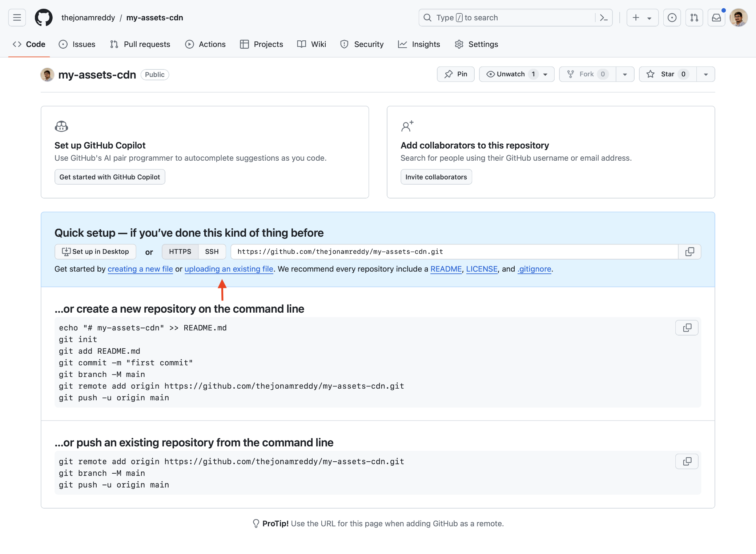Screen dimensions: 756x554
Task: Click the repository clone URL field
Action: [x=454, y=252]
